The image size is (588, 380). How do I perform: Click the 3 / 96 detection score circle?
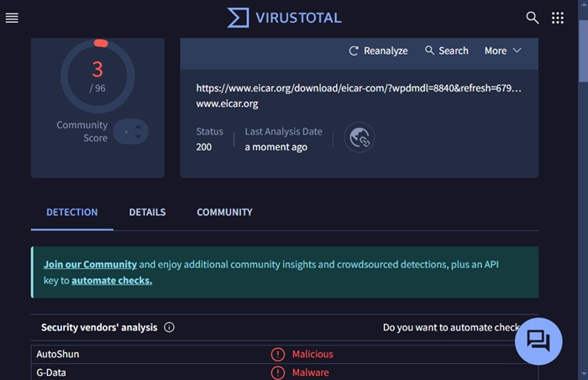click(97, 77)
